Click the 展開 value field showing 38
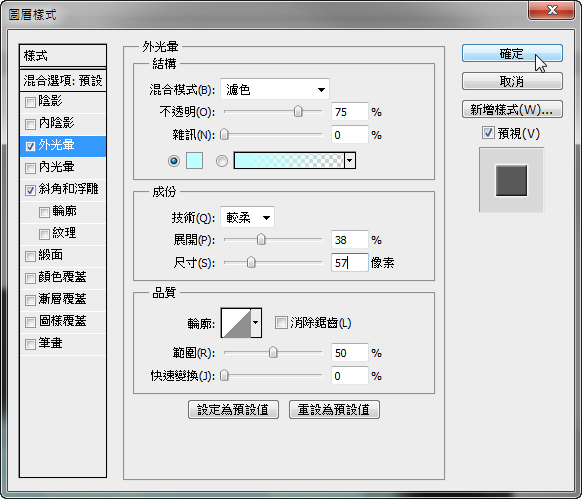Image resolution: width=582 pixels, height=499 pixels. click(x=350, y=240)
